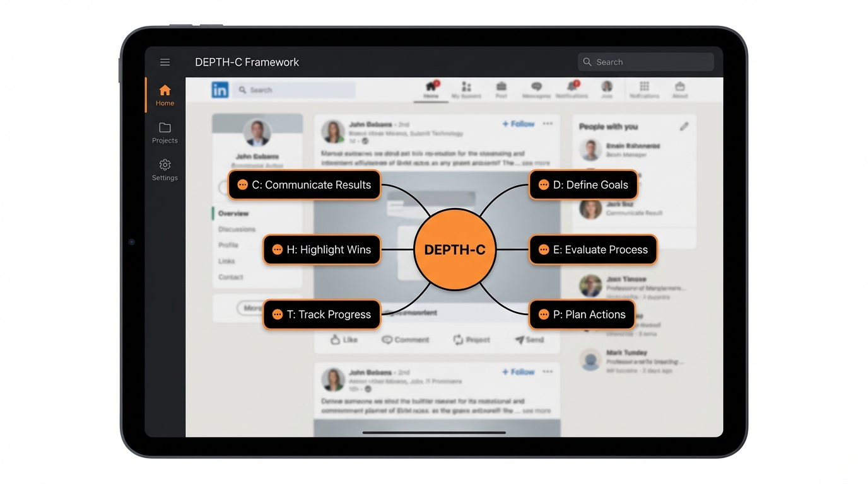Click the search magnifier icon in top bar
The image size is (868, 484).
587,62
